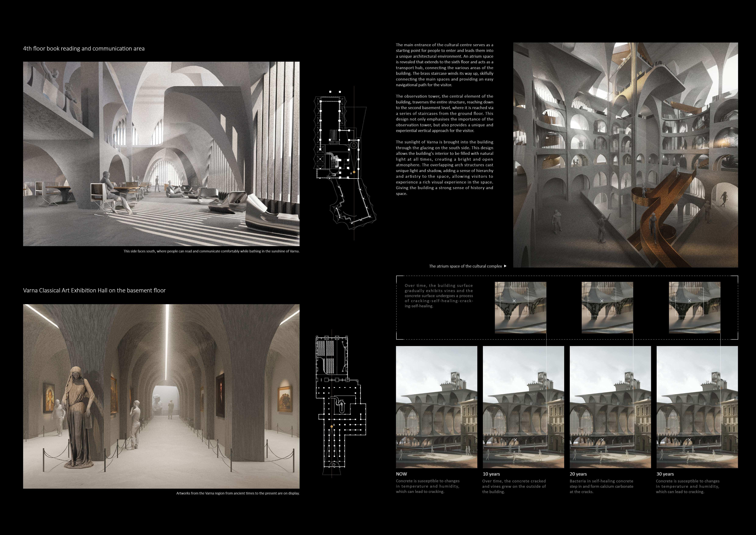Select the 4th floor reading area render

pyautogui.click(x=161, y=154)
